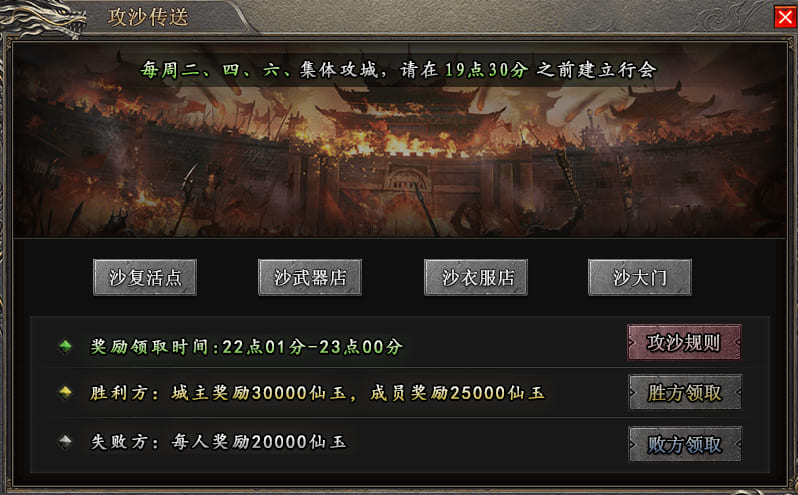Image resolution: width=798 pixels, height=495 pixels.
Task: Click the highlighted 19点30分 time text
Action: click(486, 70)
